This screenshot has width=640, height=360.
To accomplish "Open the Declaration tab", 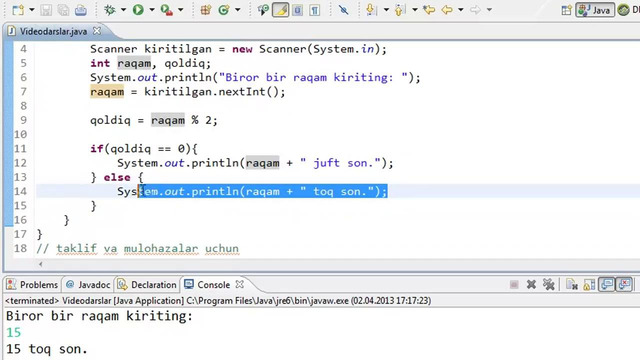I will coord(147,284).
